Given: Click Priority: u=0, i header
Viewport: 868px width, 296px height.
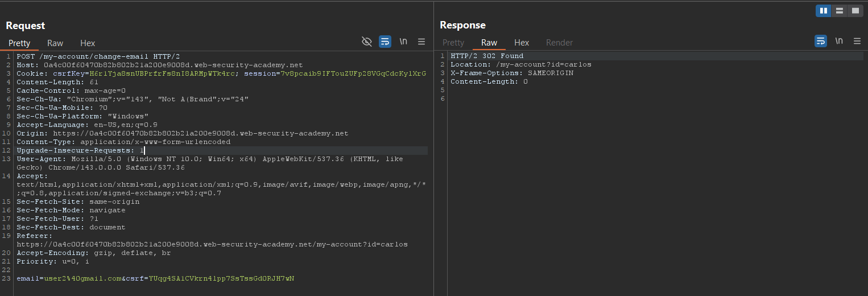Looking at the screenshot, I should [53, 261].
